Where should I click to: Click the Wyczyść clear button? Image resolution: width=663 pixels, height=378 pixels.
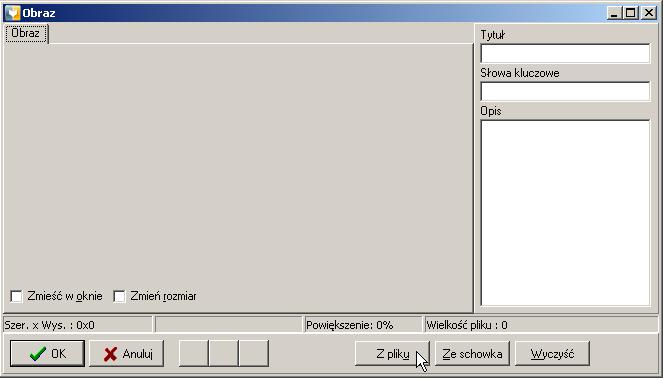(x=552, y=353)
